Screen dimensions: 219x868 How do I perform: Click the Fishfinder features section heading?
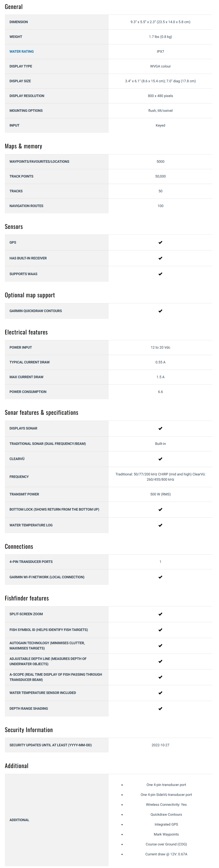click(27, 598)
